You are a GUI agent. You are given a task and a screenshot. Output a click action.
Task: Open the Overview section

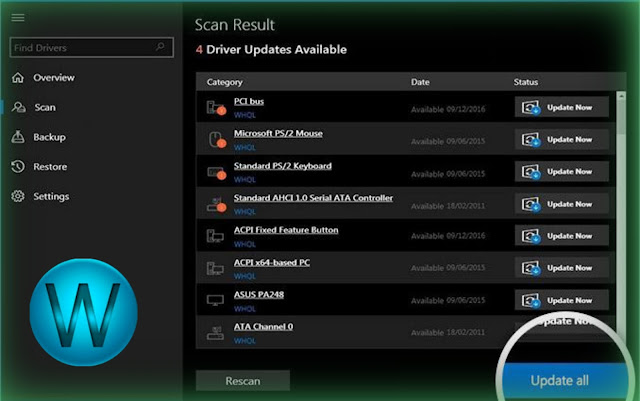(x=53, y=78)
